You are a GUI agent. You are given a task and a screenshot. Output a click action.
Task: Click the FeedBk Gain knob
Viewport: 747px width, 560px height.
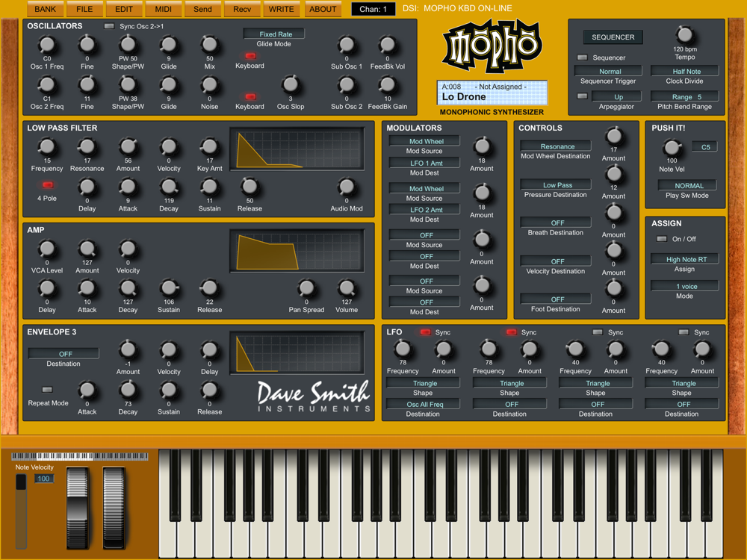387,85
